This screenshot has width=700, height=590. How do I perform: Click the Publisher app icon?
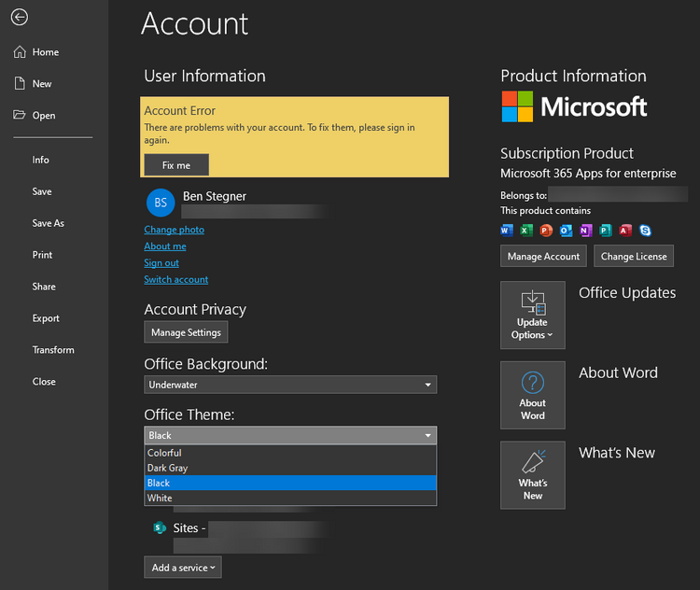[x=606, y=231]
